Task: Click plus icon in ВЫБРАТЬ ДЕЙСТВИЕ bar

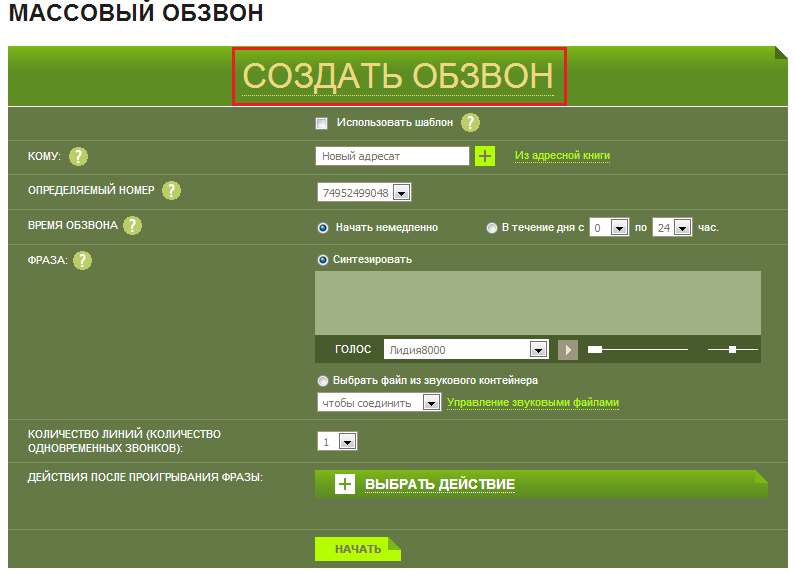Action: pos(345,485)
